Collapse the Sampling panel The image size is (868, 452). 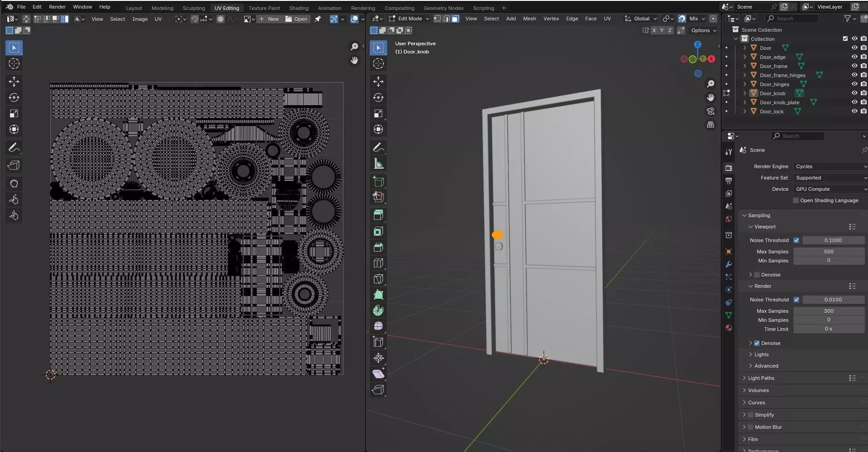pos(759,215)
